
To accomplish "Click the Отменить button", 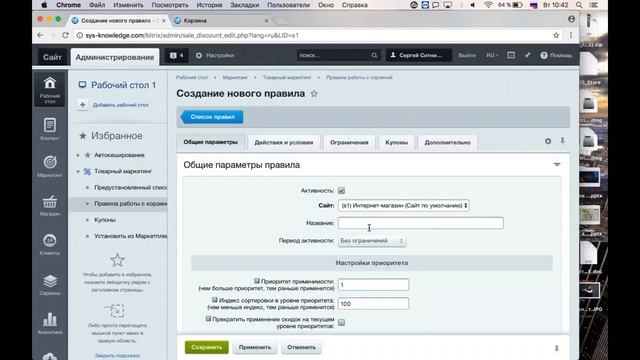I will coord(301,347).
